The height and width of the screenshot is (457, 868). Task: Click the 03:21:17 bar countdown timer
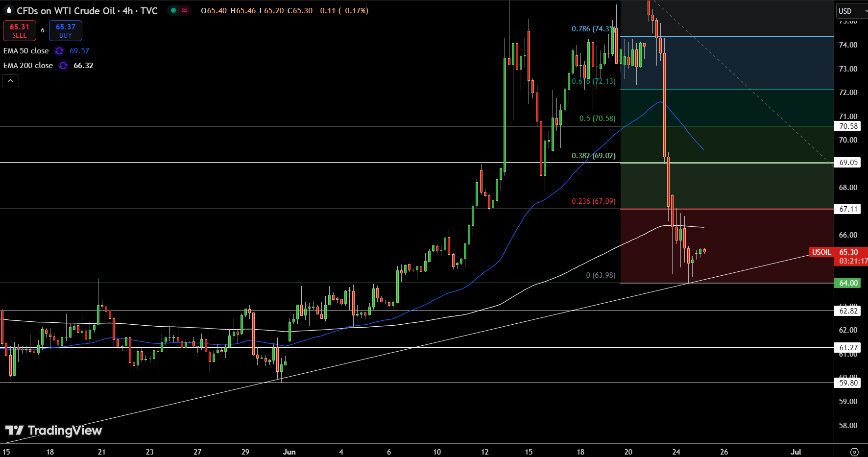[x=853, y=261]
